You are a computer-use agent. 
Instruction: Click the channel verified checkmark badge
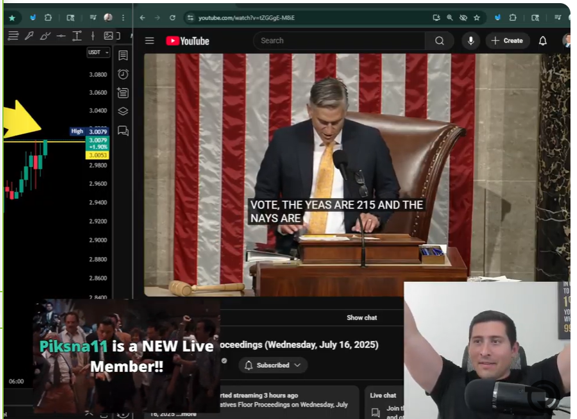[224, 361]
